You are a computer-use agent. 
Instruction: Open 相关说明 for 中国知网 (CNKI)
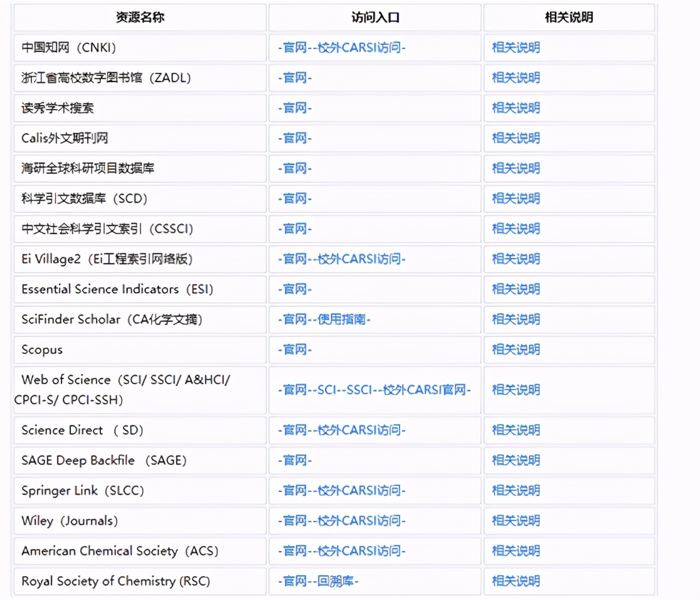click(x=516, y=47)
